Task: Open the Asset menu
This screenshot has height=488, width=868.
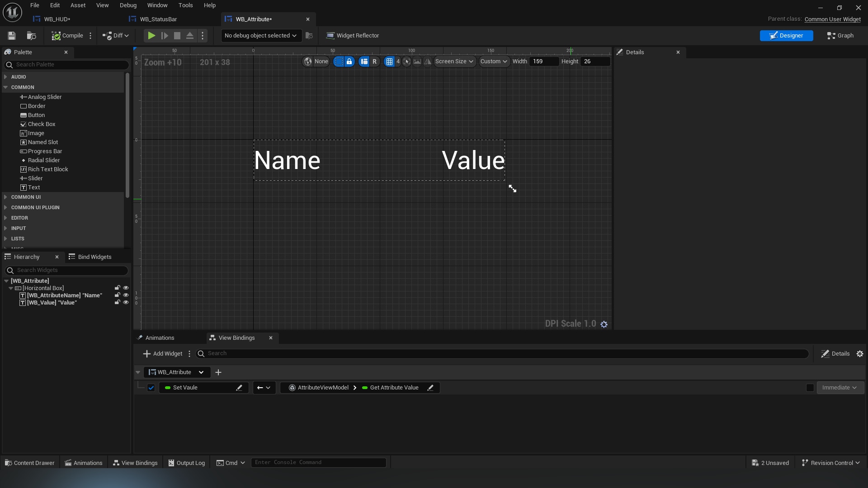Action: 78,5
